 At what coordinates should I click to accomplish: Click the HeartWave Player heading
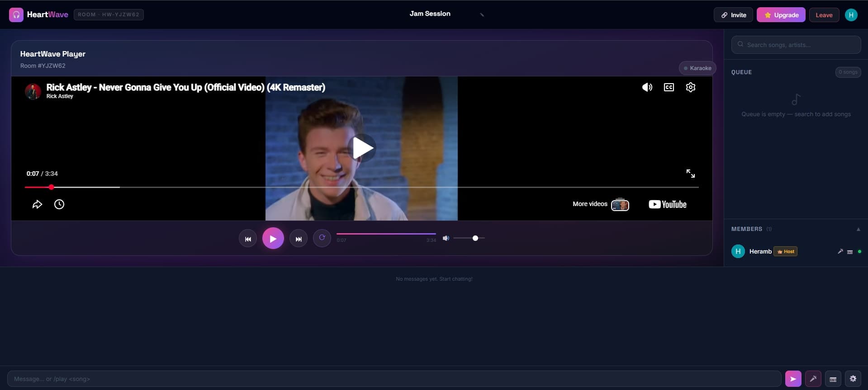pyautogui.click(x=53, y=54)
